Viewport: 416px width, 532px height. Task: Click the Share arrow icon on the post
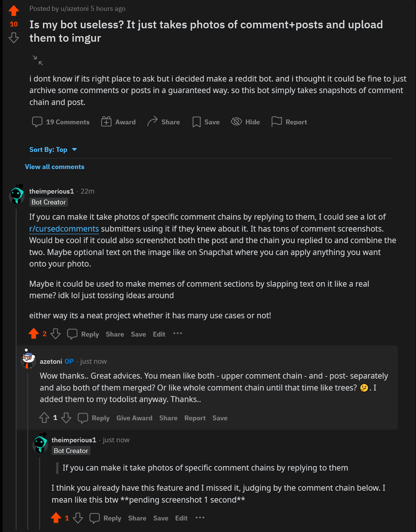pyautogui.click(x=153, y=121)
